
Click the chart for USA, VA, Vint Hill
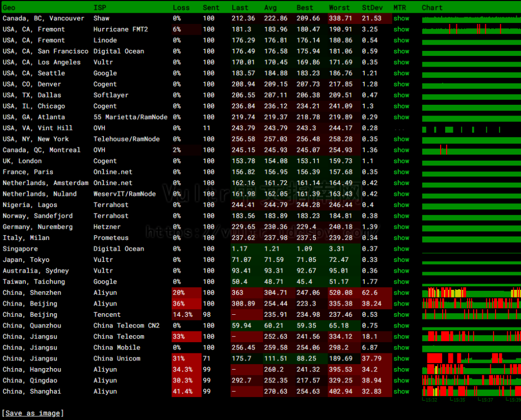click(461, 130)
